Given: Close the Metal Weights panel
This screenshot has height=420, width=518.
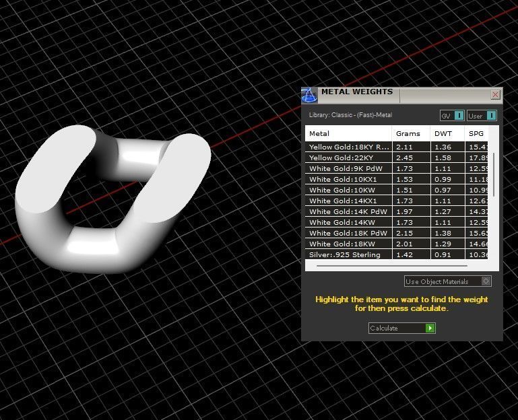Looking at the screenshot, I should [495, 95].
